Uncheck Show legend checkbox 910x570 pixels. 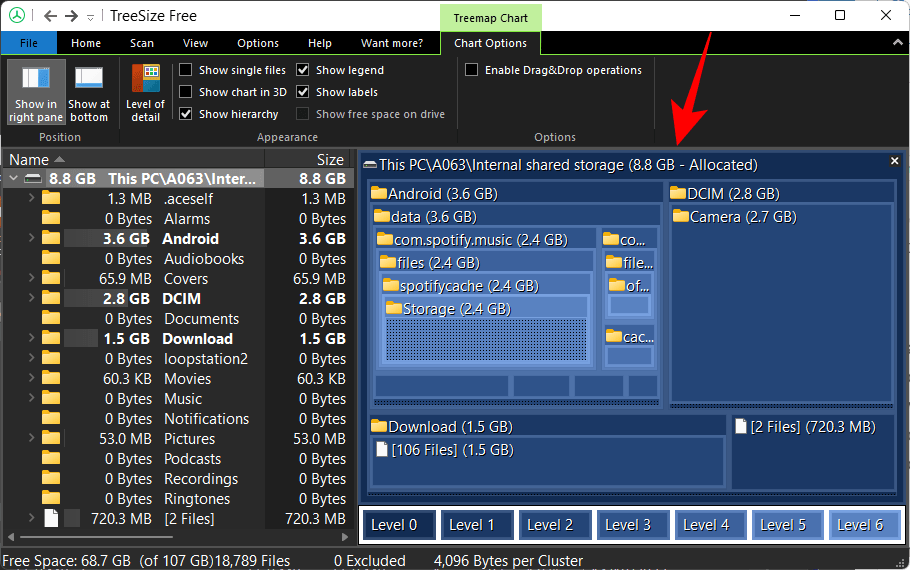(x=302, y=70)
